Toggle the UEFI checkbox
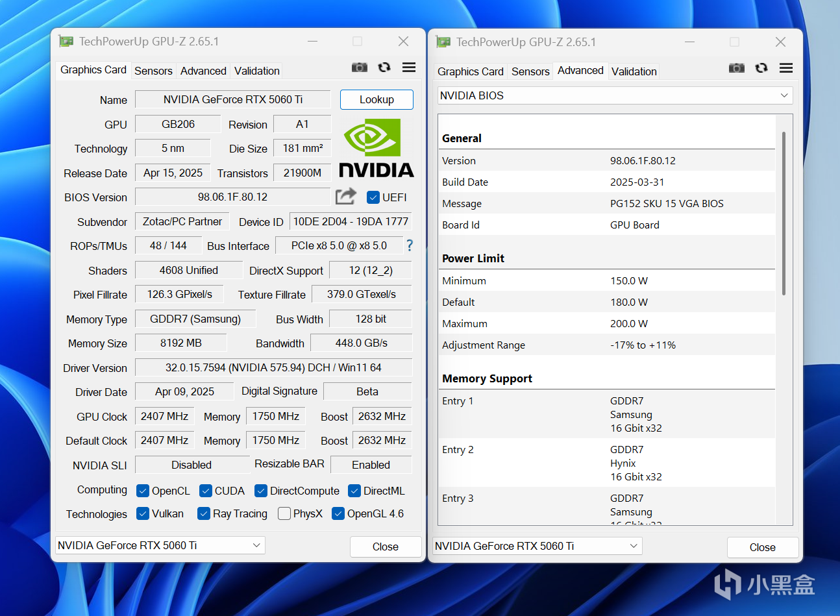Screen dimensions: 840x616 (x=373, y=197)
